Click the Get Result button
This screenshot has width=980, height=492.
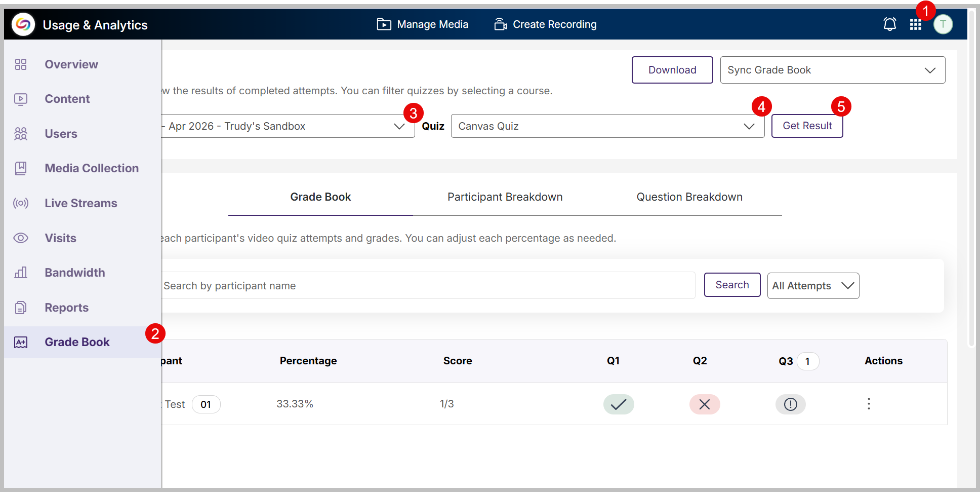[807, 126]
